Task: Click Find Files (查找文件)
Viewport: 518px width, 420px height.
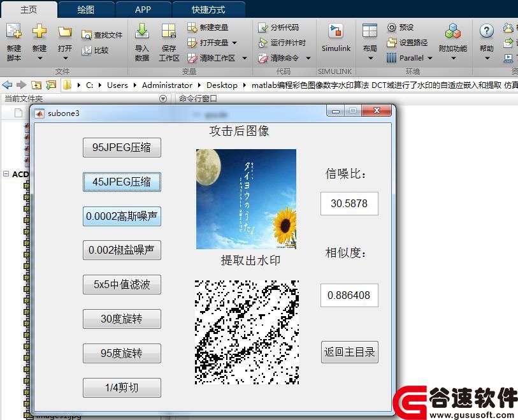Action: (x=102, y=34)
